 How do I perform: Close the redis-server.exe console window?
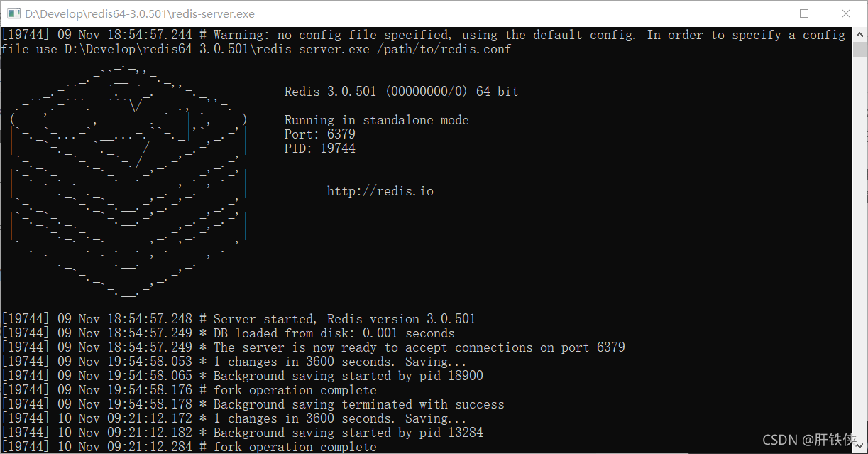[x=846, y=13]
